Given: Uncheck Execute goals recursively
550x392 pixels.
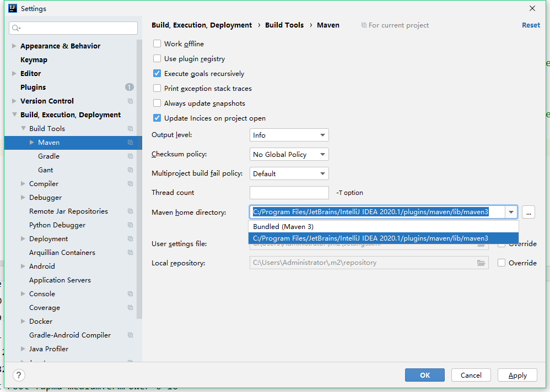Looking at the screenshot, I should (x=157, y=74).
